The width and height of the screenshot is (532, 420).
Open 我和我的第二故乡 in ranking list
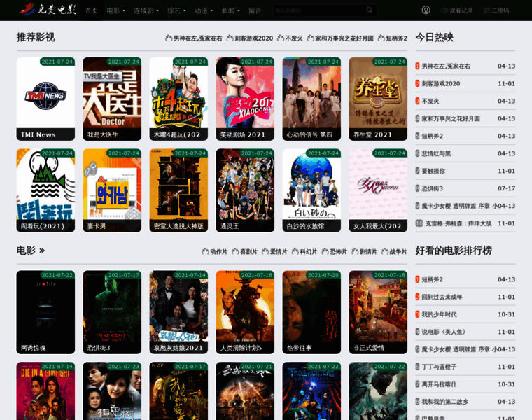pos(444,402)
